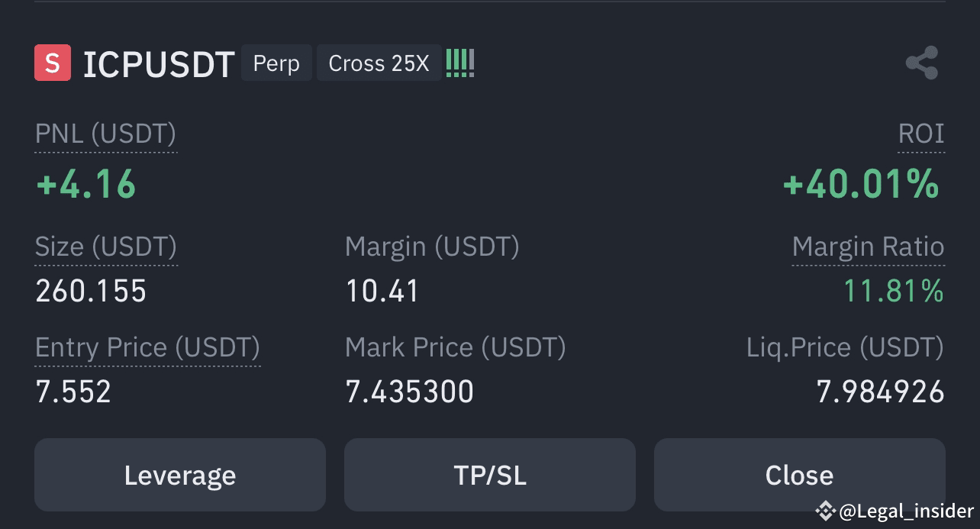Tap the share icon

(922, 63)
